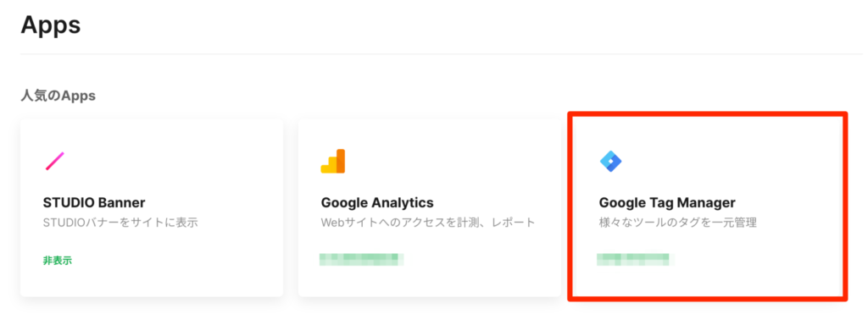The height and width of the screenshot is (314, 868).
Task: Select the Google Tag Manager title
Action: pos(667,202)
